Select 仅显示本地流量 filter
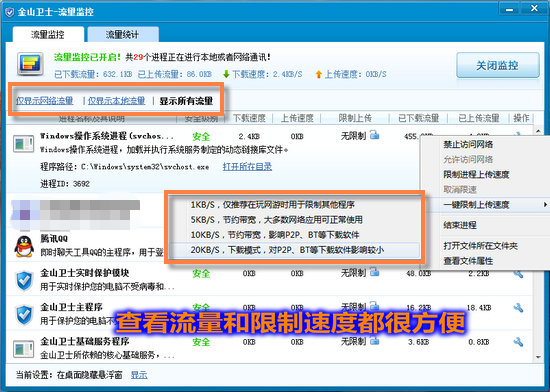The image size is (550, 392). [x=116, y=101]
